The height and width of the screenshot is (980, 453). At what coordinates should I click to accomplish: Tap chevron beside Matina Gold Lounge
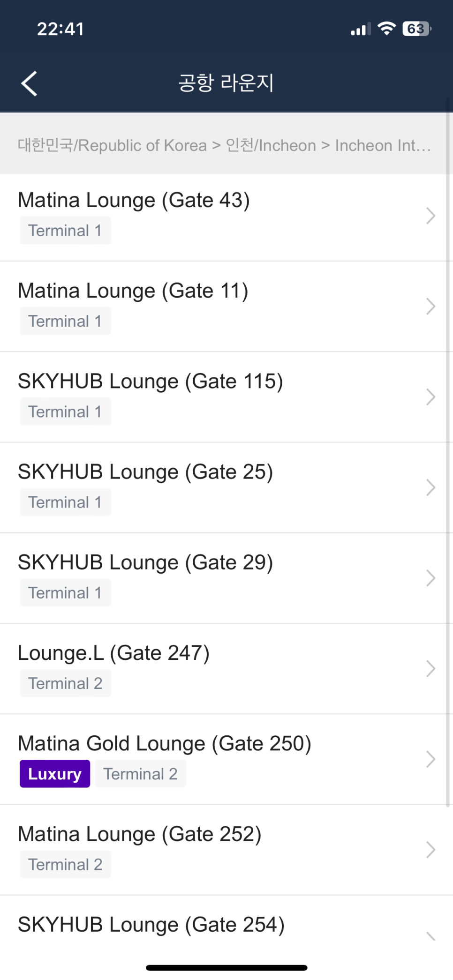pos(431,759)
